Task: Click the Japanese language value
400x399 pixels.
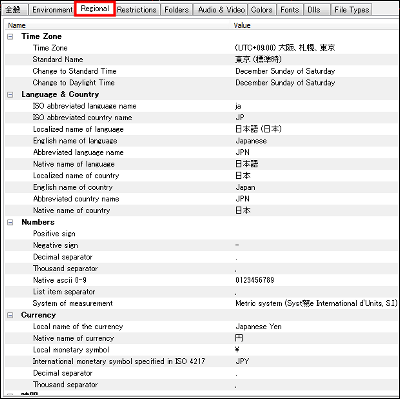Action: tap(251, 141)
